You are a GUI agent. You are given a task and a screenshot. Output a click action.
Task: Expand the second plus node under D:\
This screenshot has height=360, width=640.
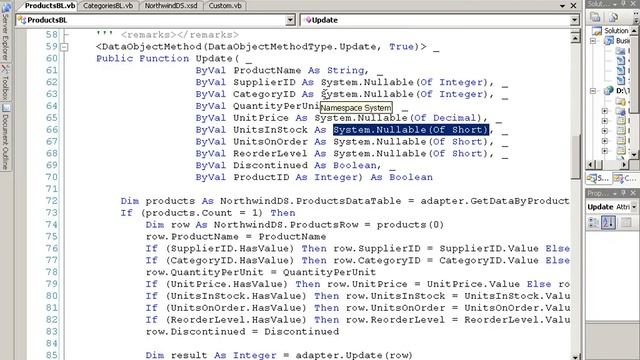pyautogui.click(x=604, y=121)
